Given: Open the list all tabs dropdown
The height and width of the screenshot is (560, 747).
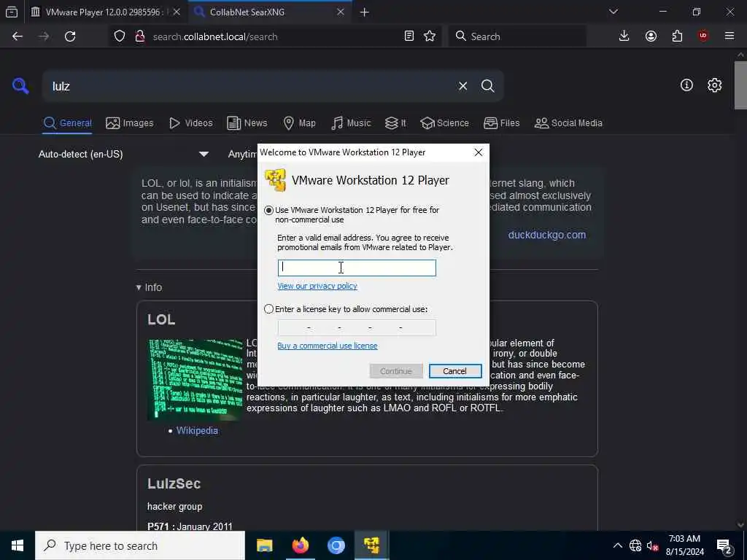Looking at the screenshot, I should (613, 12).
